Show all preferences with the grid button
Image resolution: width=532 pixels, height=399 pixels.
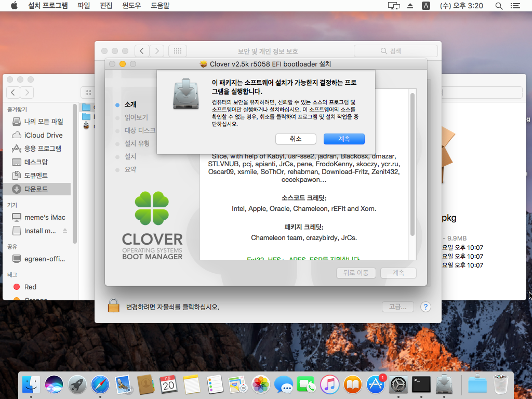(x=178, y=51)
